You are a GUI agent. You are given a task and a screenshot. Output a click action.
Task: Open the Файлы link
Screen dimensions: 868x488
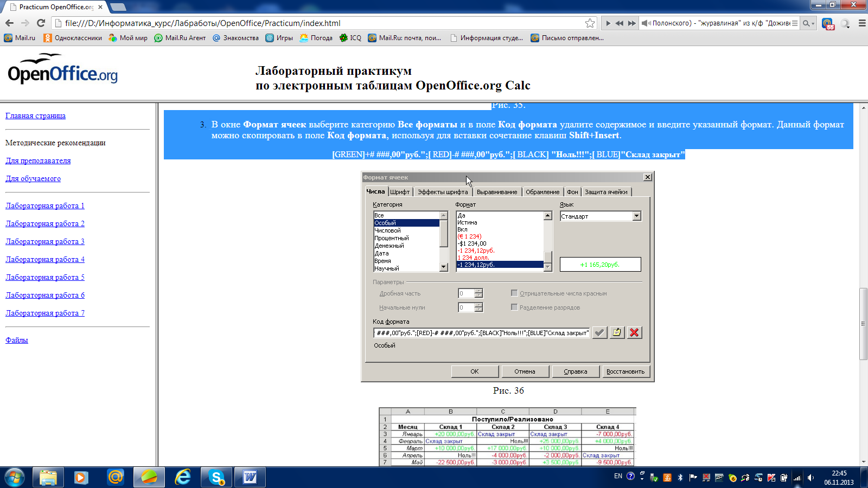tap(17, 340)
